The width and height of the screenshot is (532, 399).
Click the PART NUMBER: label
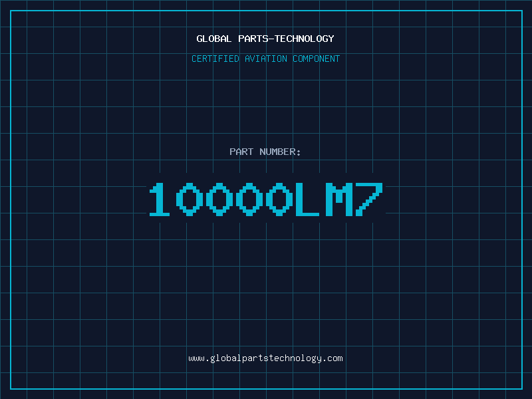[265, 152]
